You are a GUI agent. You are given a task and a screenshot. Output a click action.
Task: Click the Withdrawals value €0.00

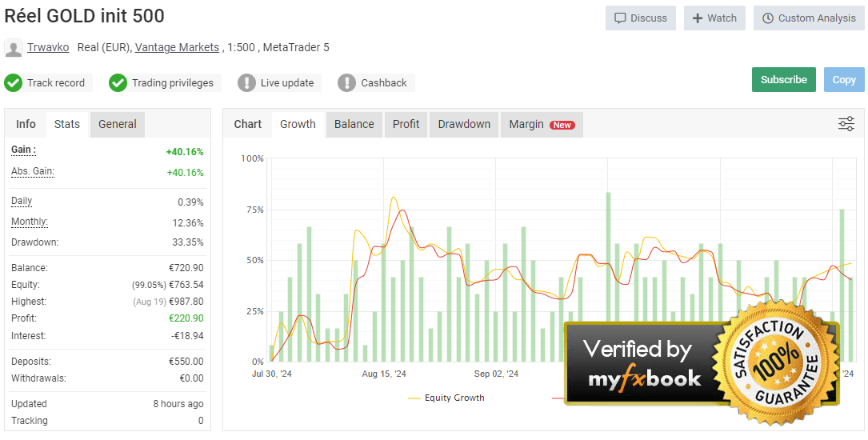(191, 378)
